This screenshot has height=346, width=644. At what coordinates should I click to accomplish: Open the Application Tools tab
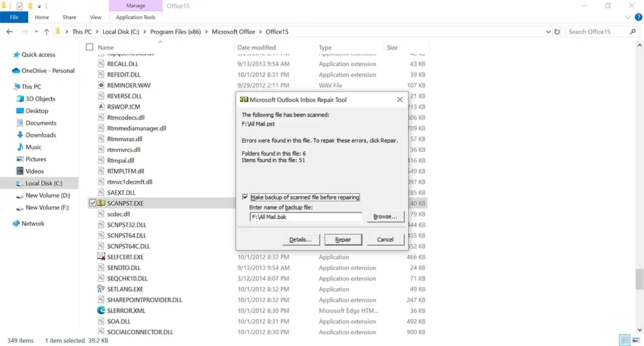click(135, 17)
